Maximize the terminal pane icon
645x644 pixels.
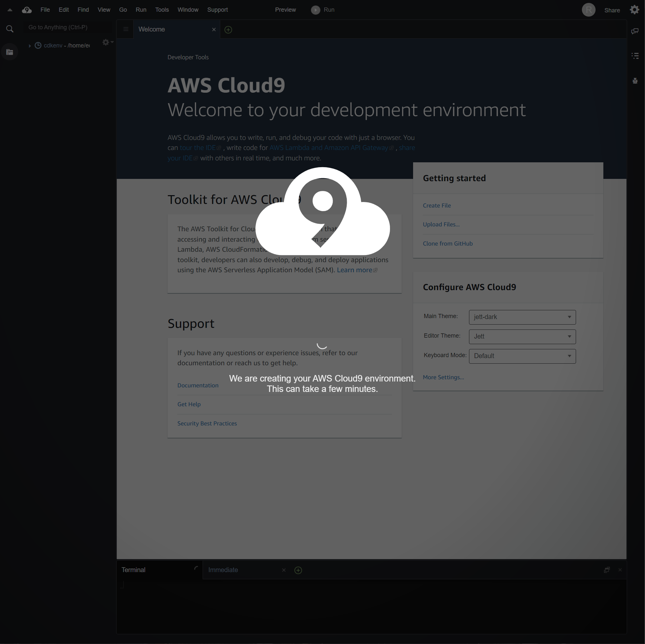point(607,570)
